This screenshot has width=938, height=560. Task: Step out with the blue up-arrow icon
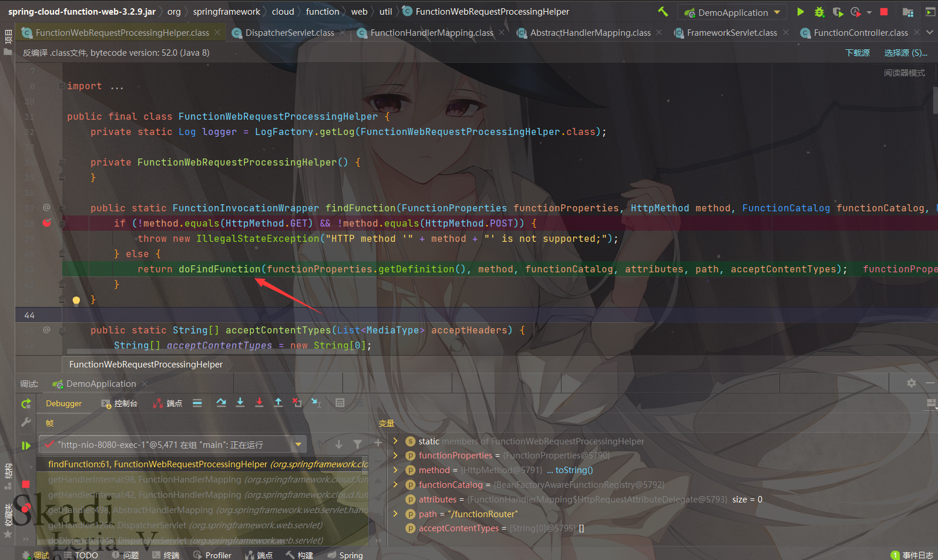click(x=278, y=403)
